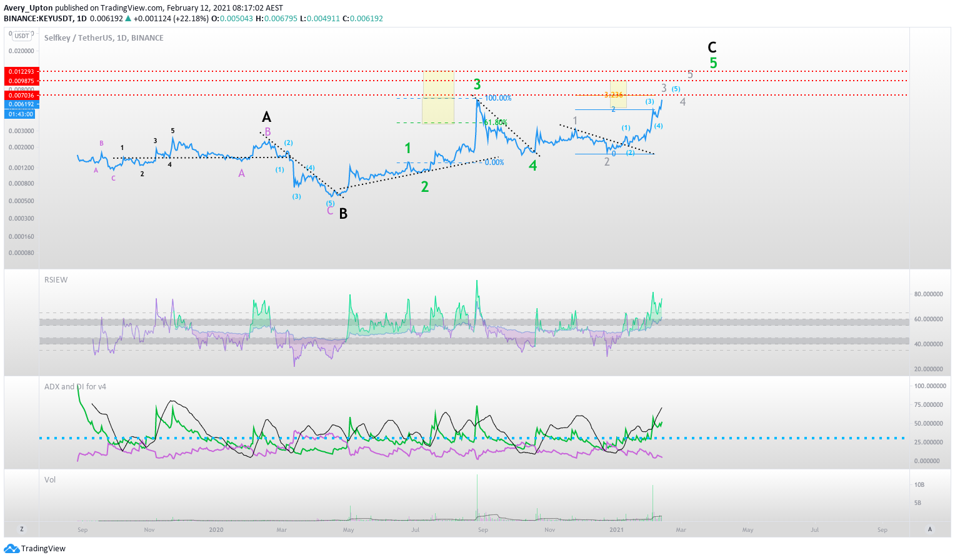Viewport: 955px width, 560px height.
Task: Click the 100.000000 ADX axis value
Action: click(x=930, y=386)
